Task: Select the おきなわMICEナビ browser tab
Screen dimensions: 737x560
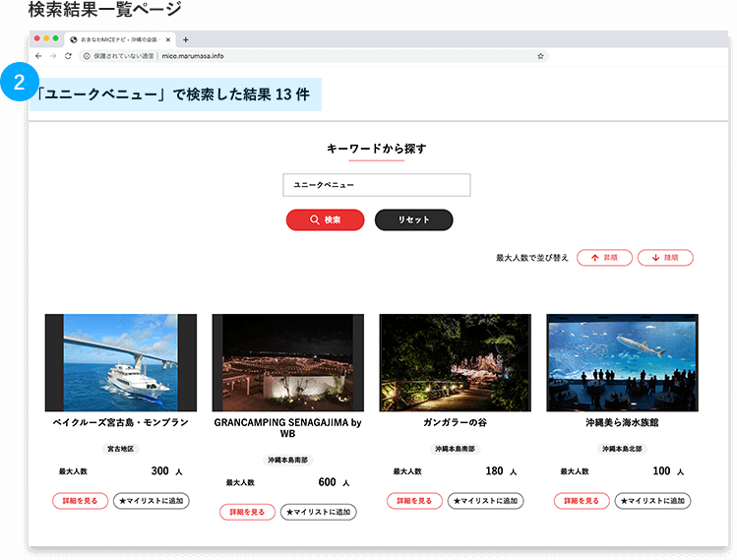Action: 120,40
